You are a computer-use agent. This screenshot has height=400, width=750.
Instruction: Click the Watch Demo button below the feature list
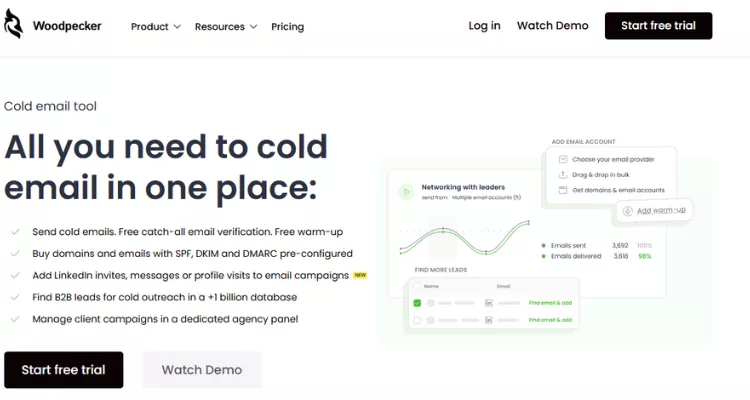[202, 370]
